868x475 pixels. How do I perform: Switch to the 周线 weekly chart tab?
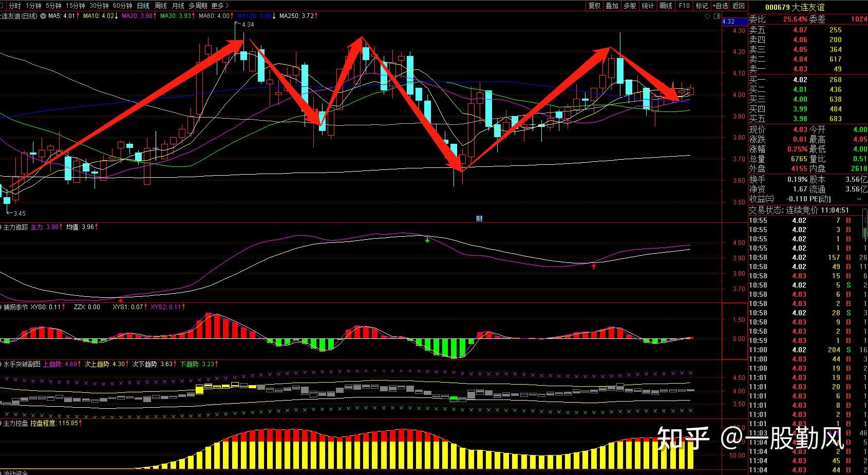coord(161,6)
